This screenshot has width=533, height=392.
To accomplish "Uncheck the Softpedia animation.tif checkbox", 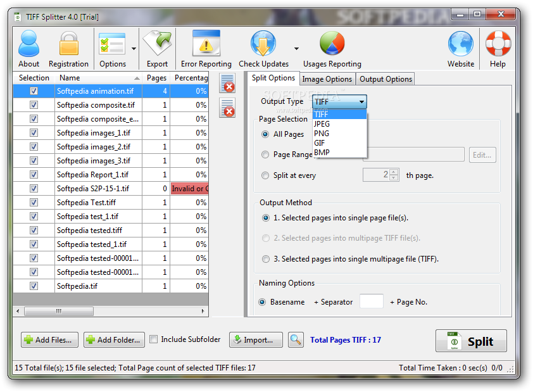I will (x=34, y=91).
